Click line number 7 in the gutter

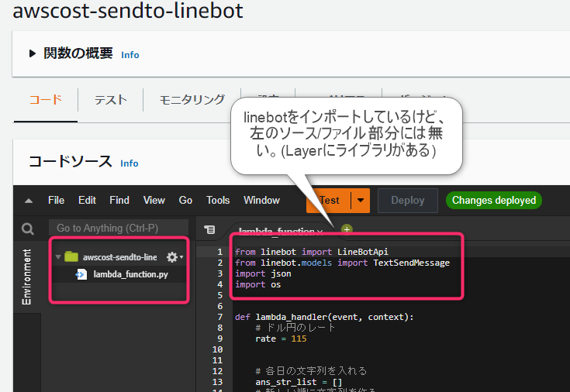click(x=220, y=317)
